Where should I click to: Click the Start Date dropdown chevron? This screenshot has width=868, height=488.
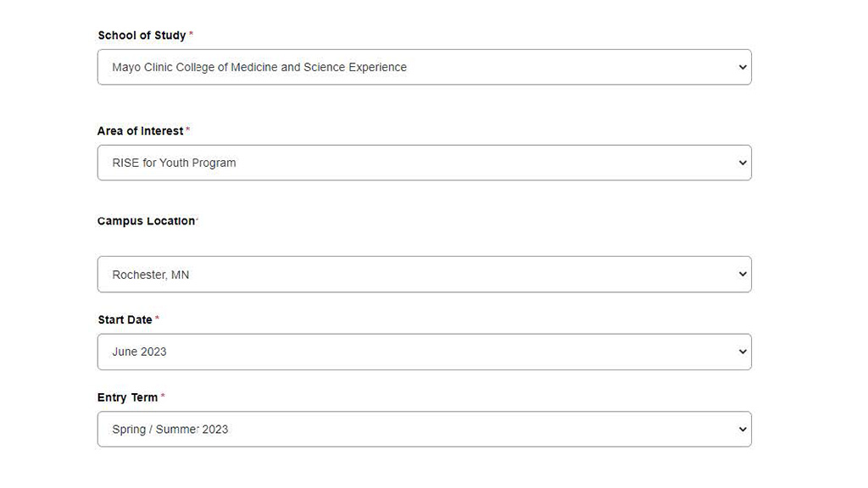click(x=743, y=352)
